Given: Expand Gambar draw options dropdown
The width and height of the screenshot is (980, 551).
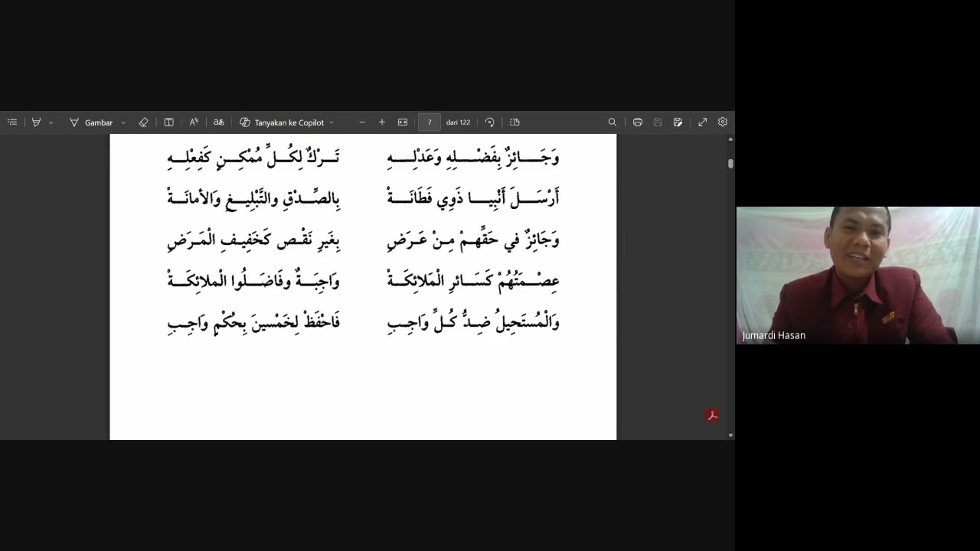Looking at the screenshot, I should (x=123, y=122).
